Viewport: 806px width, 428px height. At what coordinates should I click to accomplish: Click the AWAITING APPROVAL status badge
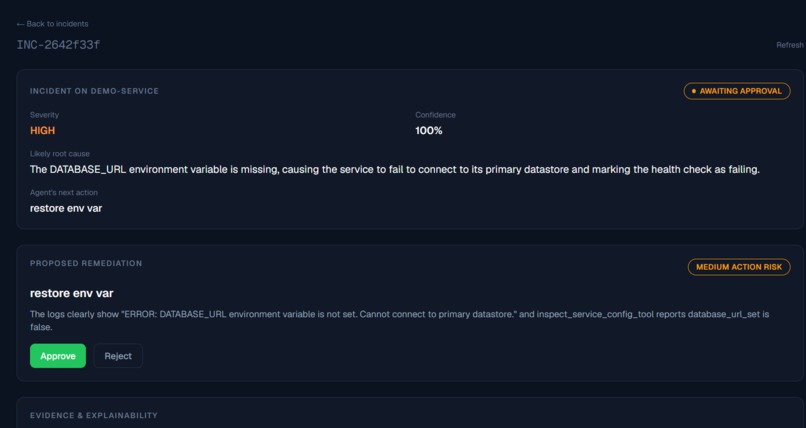click(737, 91)
